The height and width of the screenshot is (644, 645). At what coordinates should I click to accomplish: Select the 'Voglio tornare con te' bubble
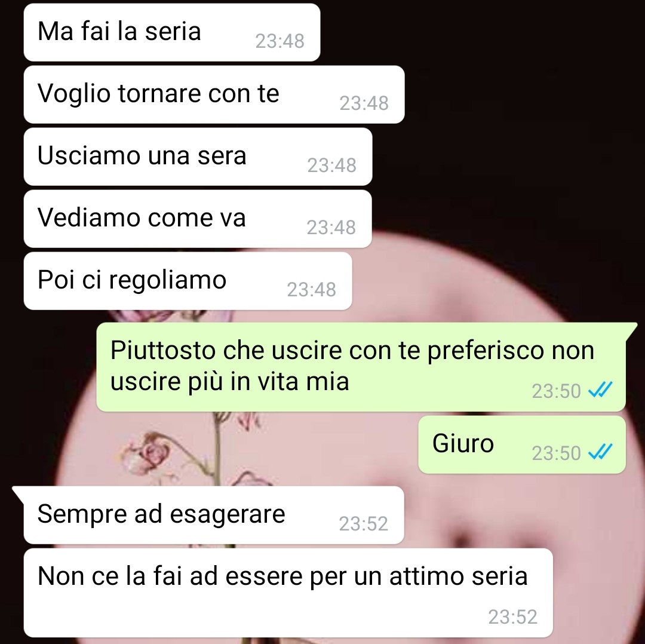point(214,94)
